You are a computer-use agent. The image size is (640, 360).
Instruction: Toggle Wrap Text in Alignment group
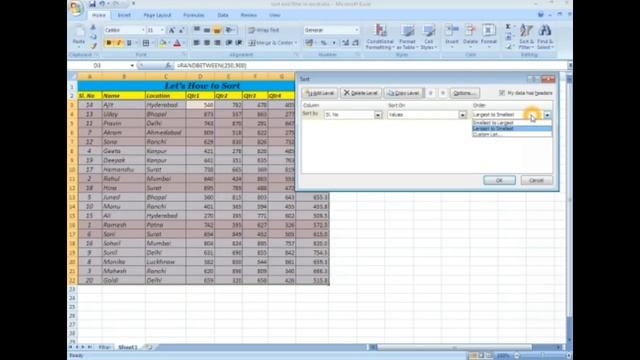point(264,30)
